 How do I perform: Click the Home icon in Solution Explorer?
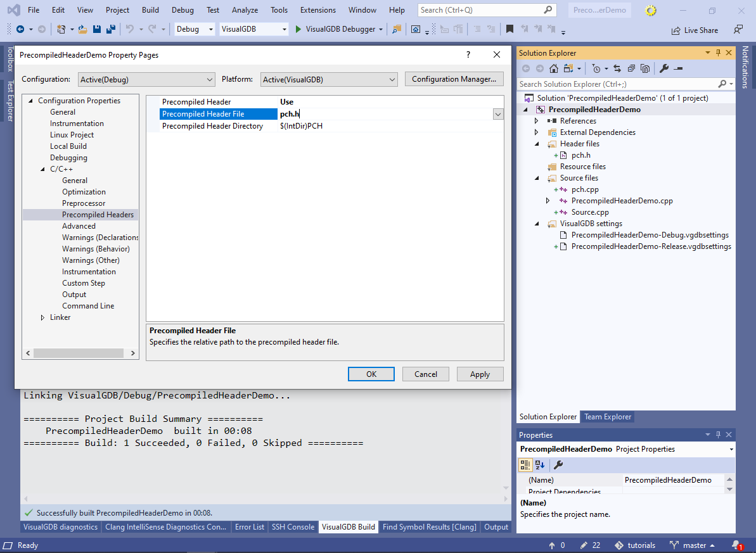(x=554, y=68)
